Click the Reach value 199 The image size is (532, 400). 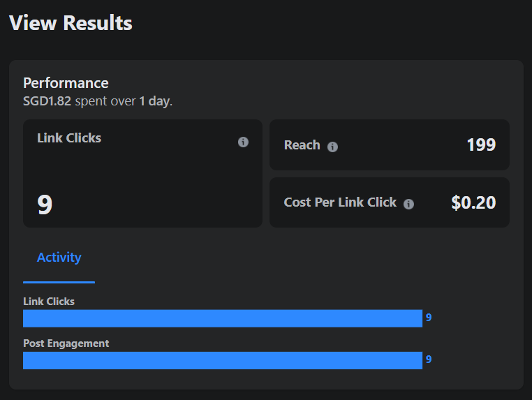(x=480, y=145)
